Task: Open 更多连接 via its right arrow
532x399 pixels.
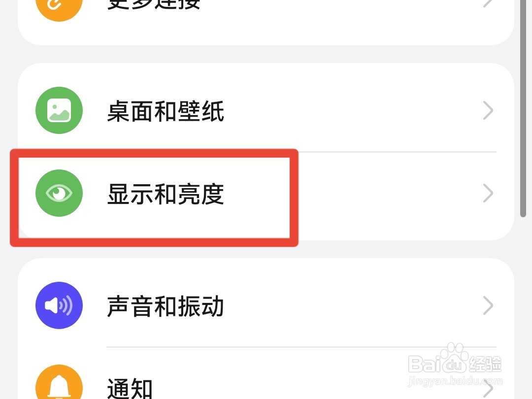Action: [x=488, y=3]
